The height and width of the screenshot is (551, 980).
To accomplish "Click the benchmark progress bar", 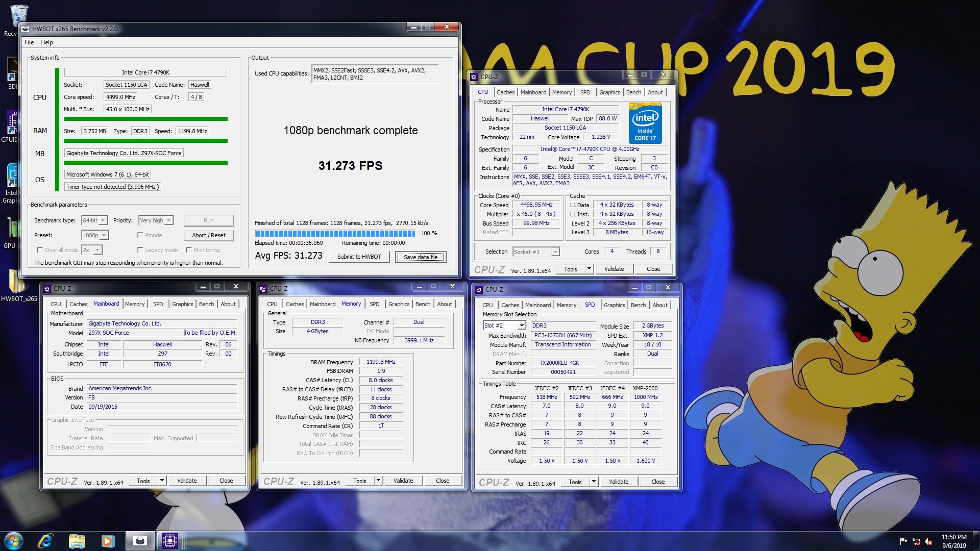I will click(x=336, y=233).
